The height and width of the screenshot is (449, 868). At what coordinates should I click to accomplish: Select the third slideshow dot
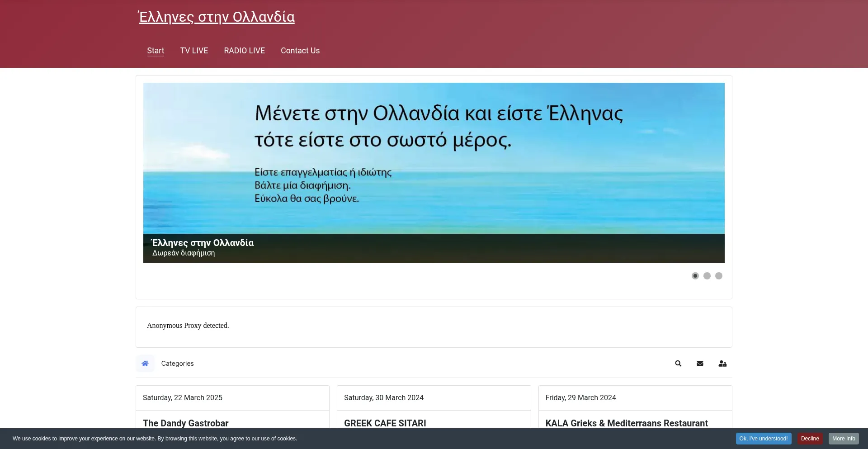pyautogui.click(x=719, y=276)
